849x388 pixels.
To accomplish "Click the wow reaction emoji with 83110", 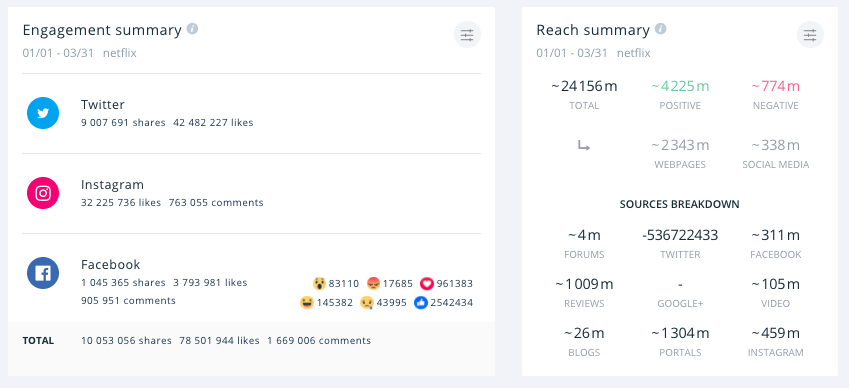I will (x=319, y=284).
